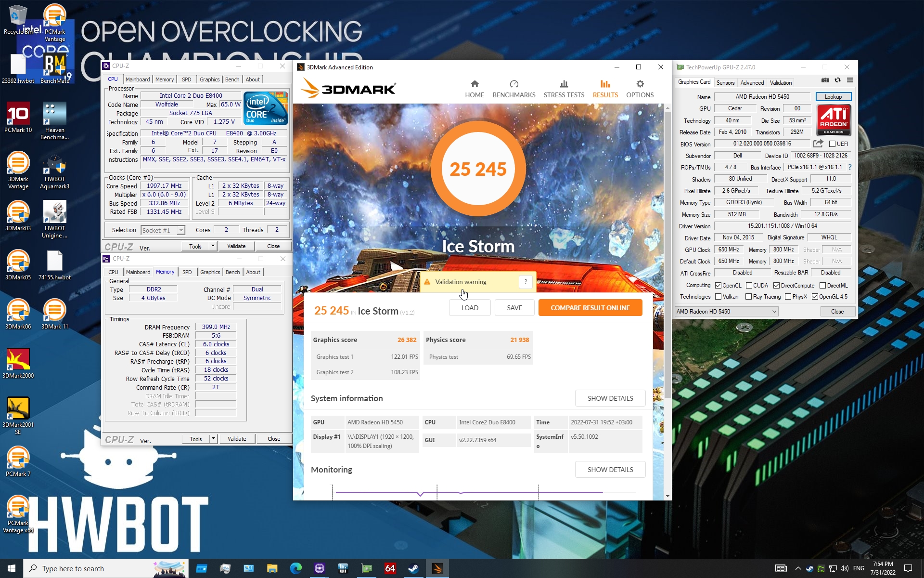Open Graphics tab in lower CPU-Z Memory window

[x=210, y=272]
